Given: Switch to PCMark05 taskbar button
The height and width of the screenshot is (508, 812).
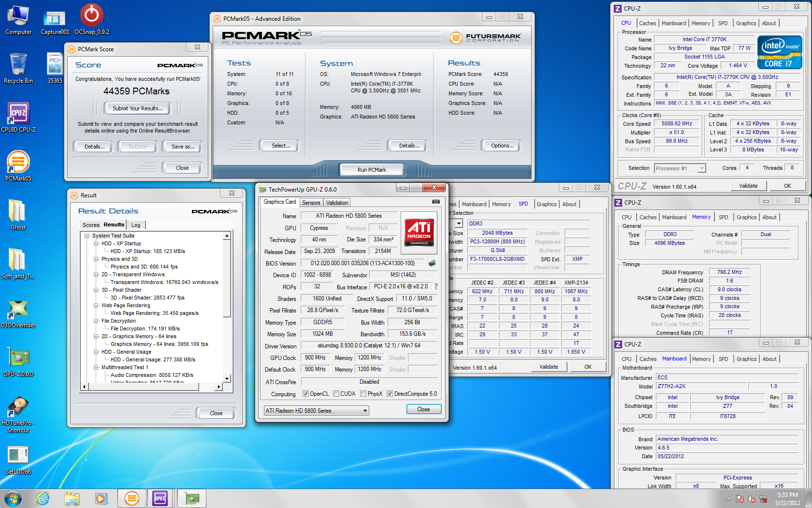Looking at the screenshot, I should point(132,498).
